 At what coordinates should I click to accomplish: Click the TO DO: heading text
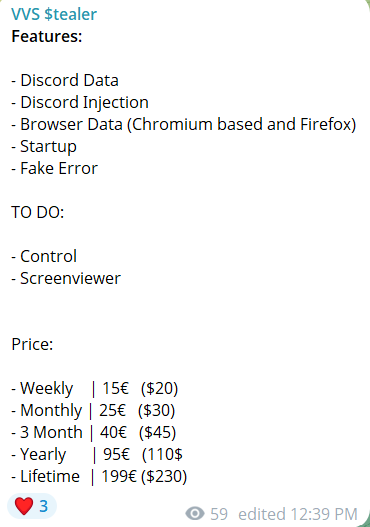coord(38,212)
